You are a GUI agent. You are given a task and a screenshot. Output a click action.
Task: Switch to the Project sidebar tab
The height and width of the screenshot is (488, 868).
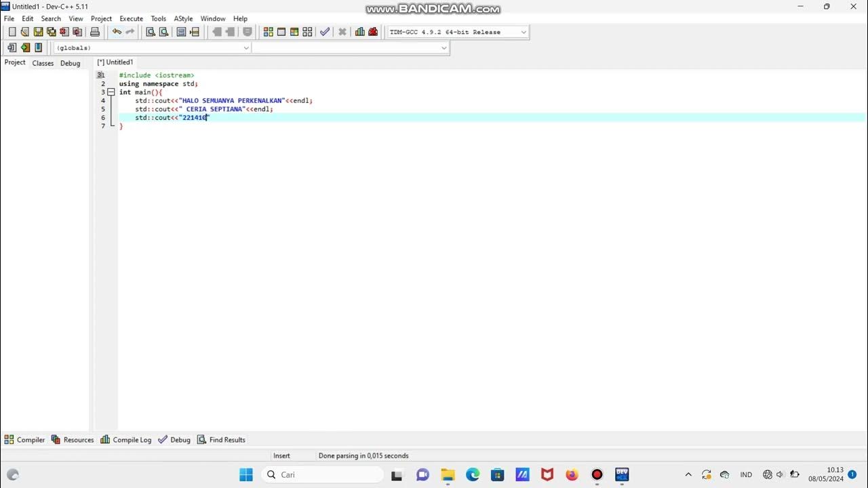[15, 62]
